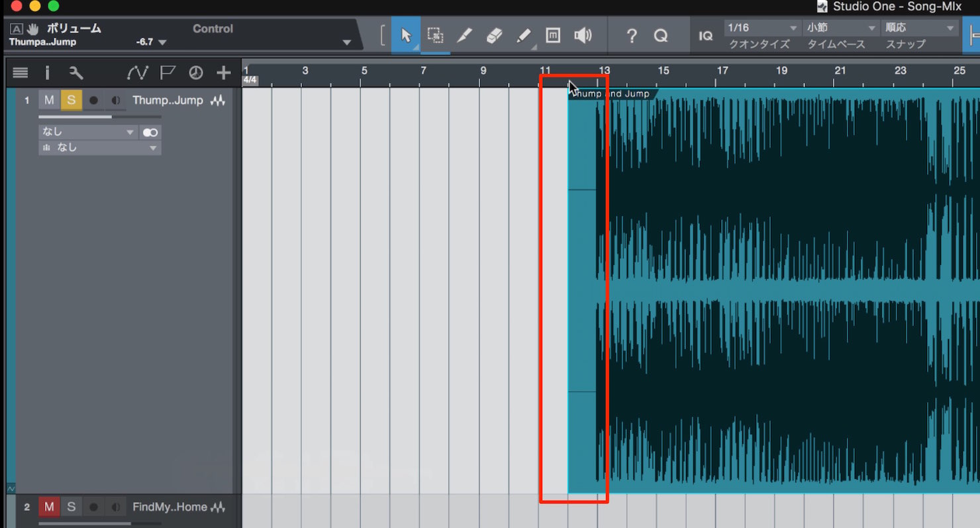This screenshot has width=980, height=528.
Task: Click the IQ quantize button
Action: pos(706,36)
